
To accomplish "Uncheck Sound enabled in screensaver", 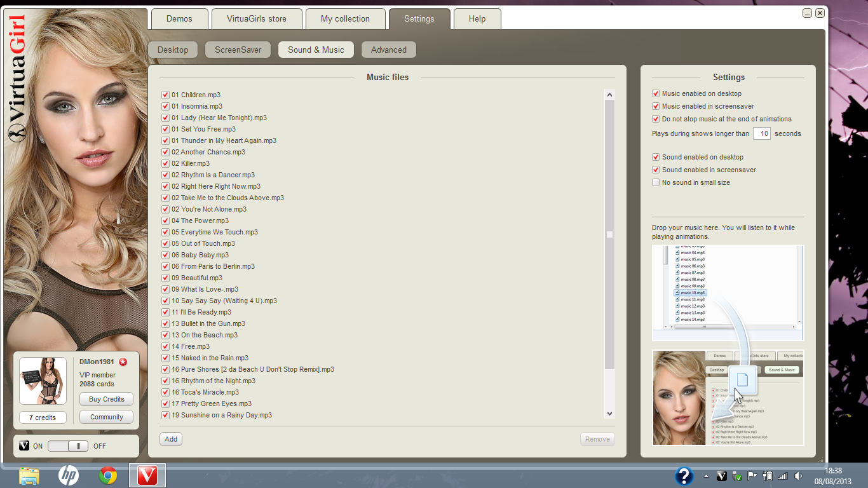I will click(x=656, y=170).
